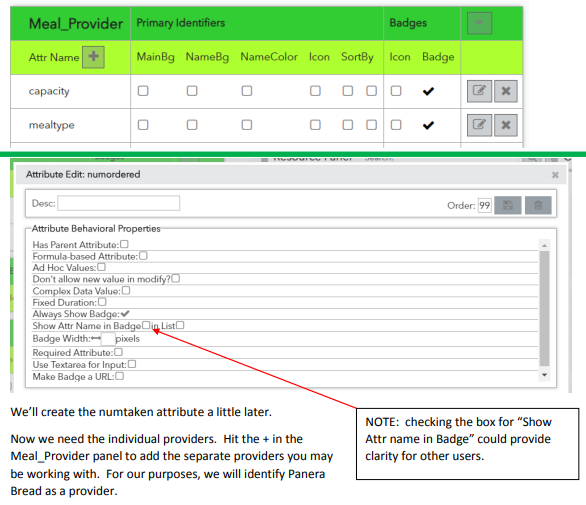
Task: Check MainBg box for capacity
Action: click(x=143, y=91)
